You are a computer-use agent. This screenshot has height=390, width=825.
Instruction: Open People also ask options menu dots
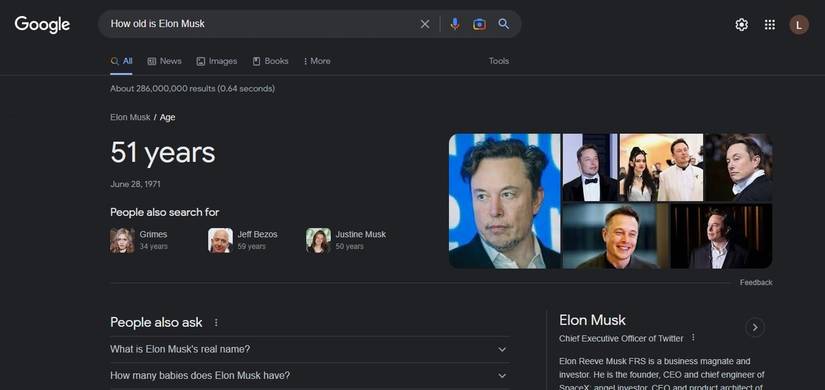(x=216, y=323)
